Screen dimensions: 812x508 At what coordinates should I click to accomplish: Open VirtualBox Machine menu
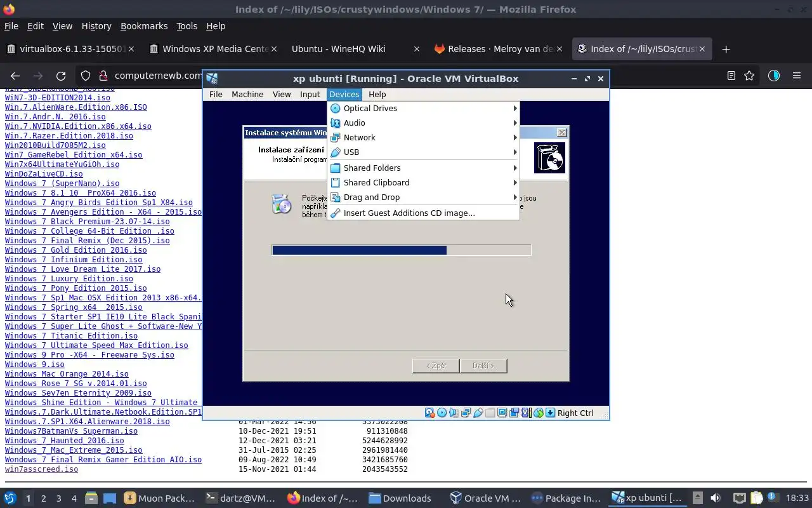tap(247, 94)
